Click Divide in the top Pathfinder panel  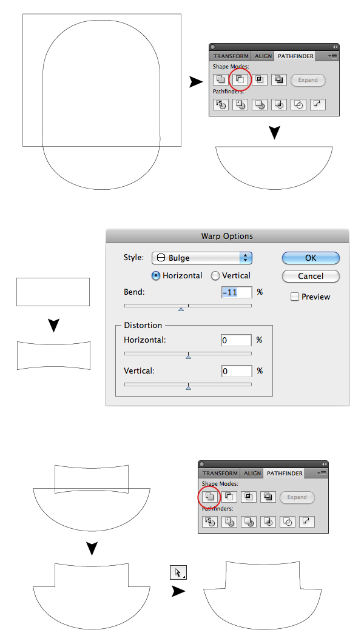coord(220,104)
